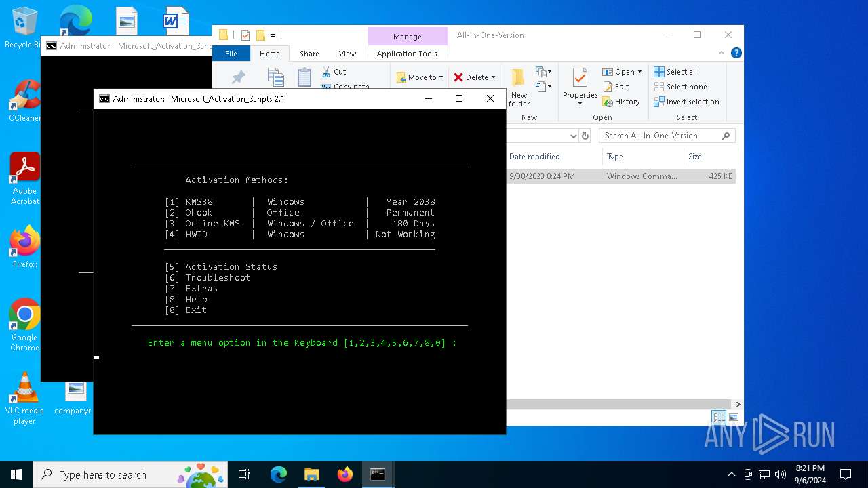
Task: Click the address bar refresh icon
Action: click(x=585, y=136)
